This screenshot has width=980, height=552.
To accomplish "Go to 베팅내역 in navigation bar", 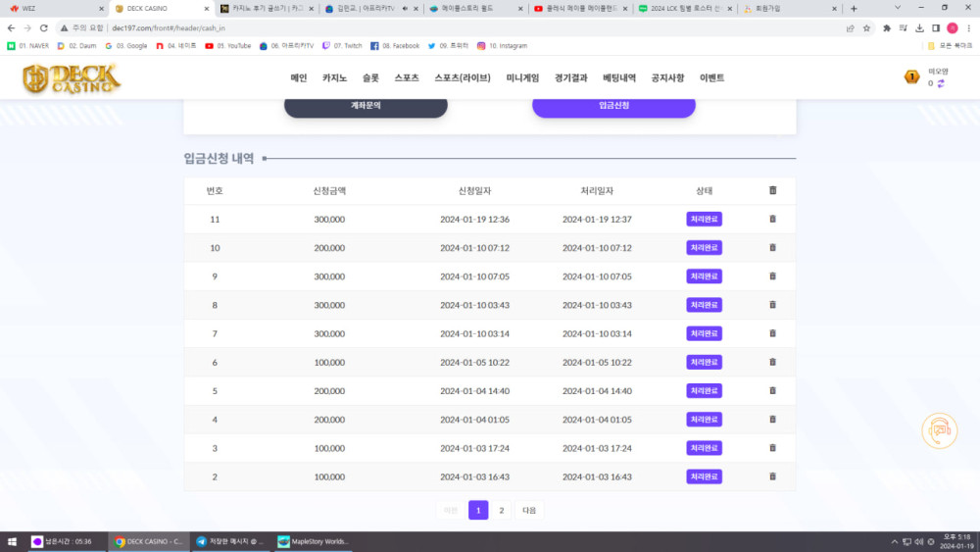I will point(618,78).
